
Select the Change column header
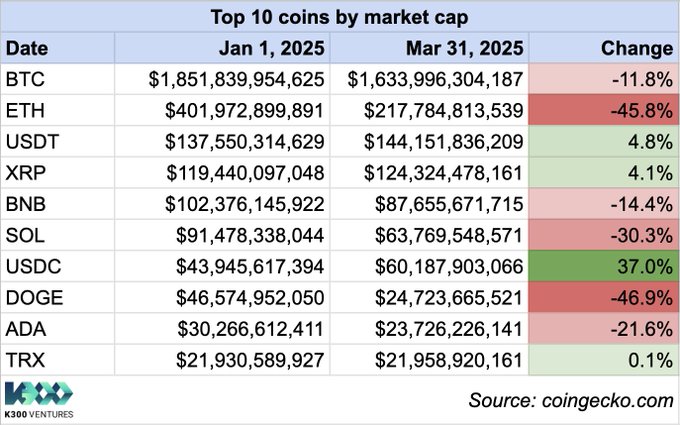637,47
